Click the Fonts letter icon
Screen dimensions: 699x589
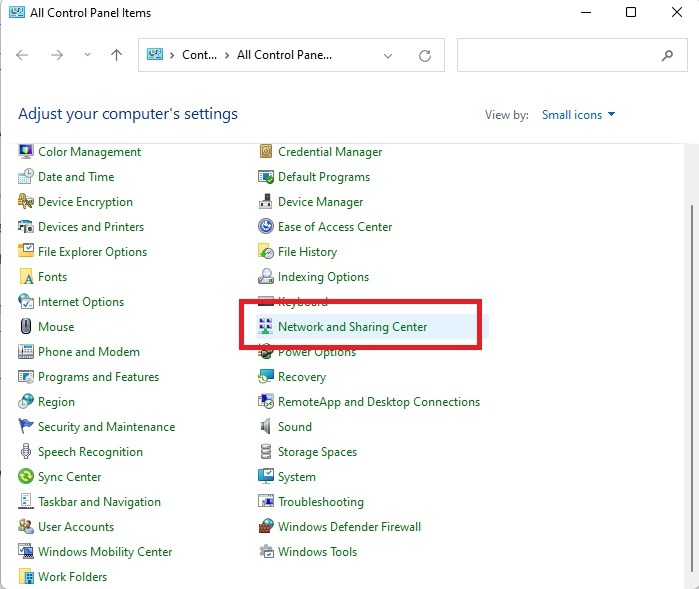26,276
